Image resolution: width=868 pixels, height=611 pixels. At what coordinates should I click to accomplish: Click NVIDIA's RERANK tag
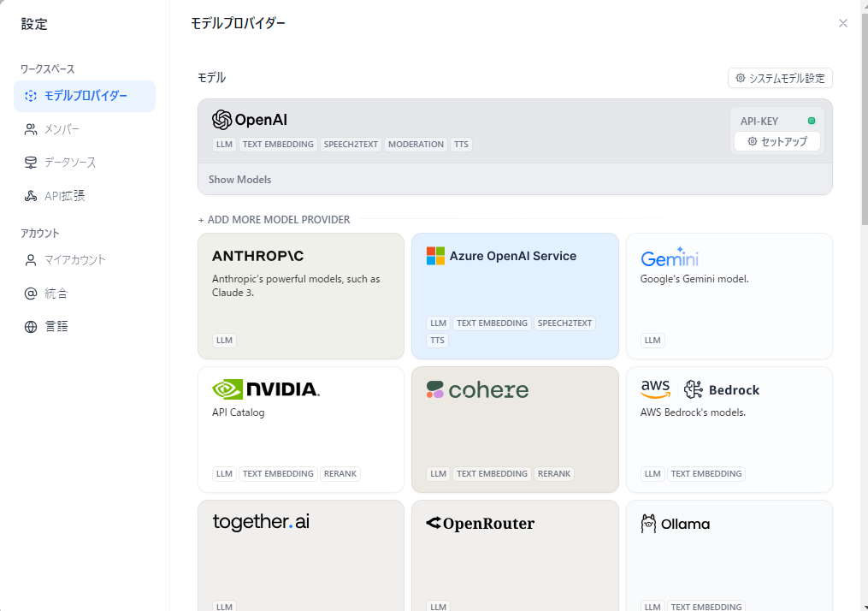pyautogui.click(x=340, y=473)
